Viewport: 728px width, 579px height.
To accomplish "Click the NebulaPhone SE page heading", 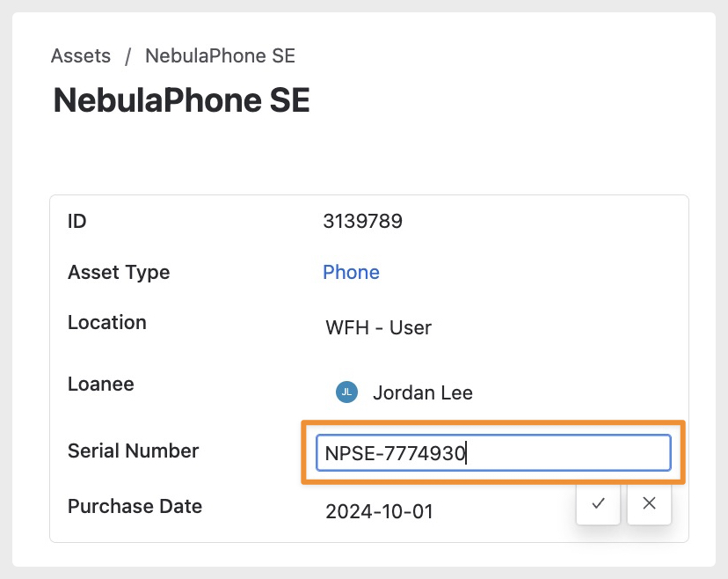I will [x=181, y=101].
